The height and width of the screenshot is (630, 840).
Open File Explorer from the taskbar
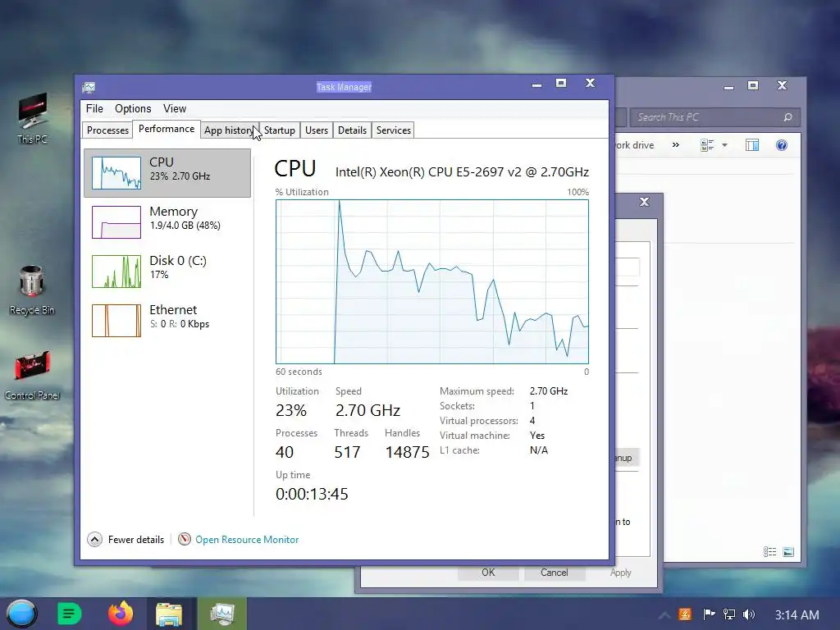(x=169, y=614)
